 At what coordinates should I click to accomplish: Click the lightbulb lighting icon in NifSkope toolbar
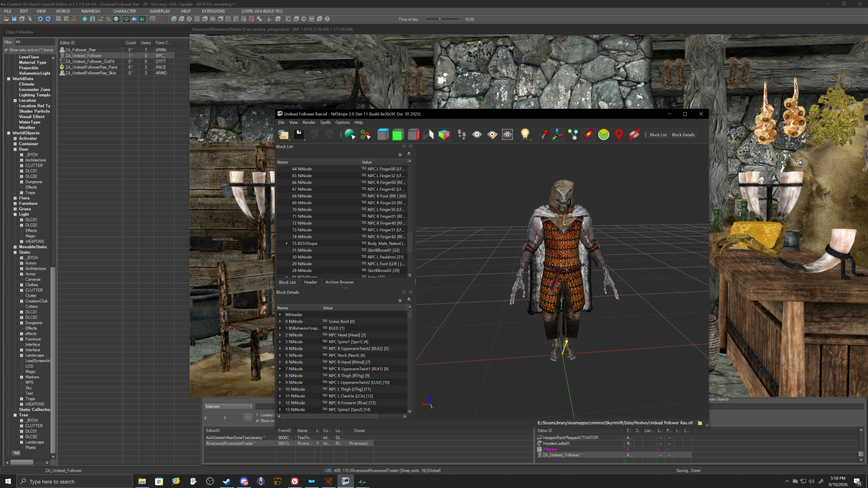click(x=525, y=135)
